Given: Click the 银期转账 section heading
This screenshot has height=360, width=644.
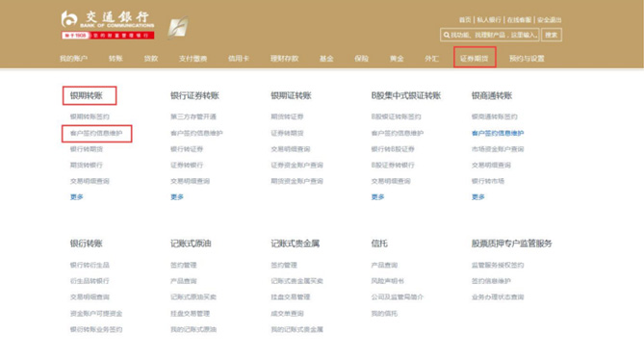Looking at the screenshot, I should tap(87, 95).
